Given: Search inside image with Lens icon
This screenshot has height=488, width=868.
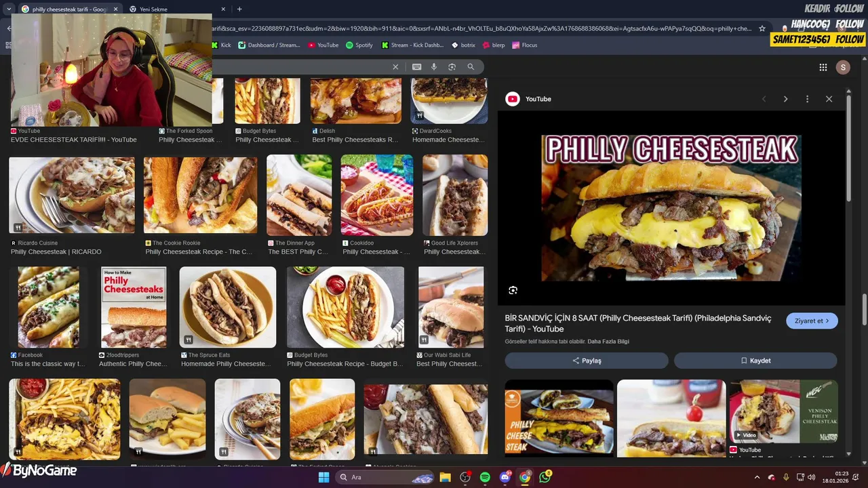Looking at the screenshot, I should pyautogui.click(x=513, y=290).
